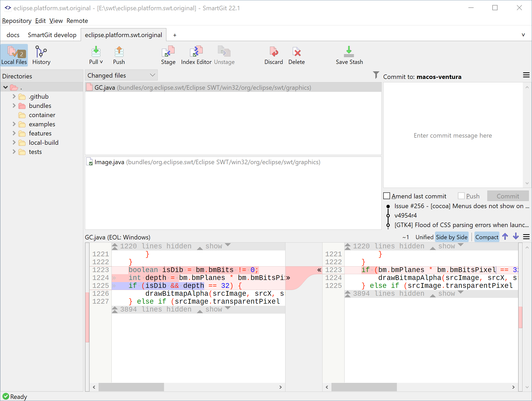
Task: Click the commit message input field
Action: (x=453, y=135)
